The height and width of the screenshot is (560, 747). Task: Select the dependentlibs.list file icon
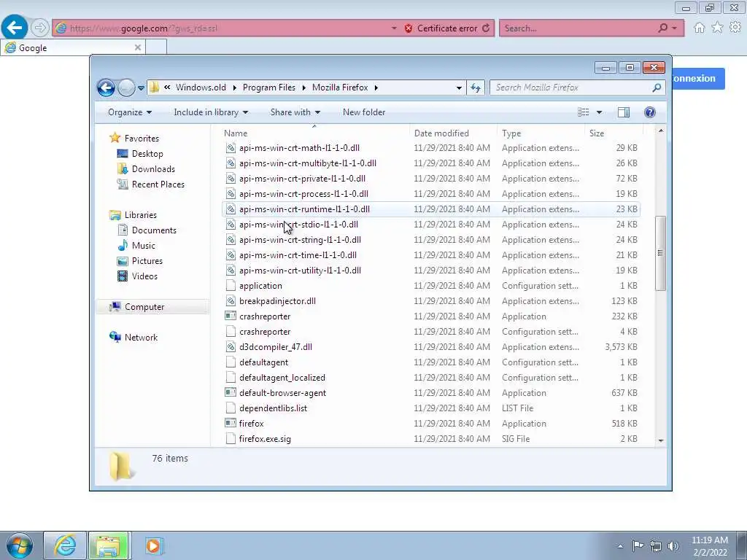[x=231, y=408]
